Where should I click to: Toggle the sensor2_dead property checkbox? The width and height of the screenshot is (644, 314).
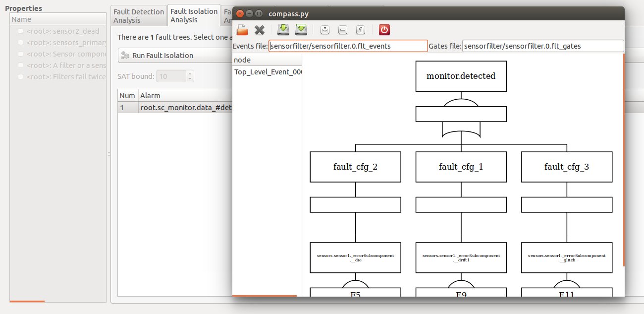pyautogui.click(x=20, y=31)
